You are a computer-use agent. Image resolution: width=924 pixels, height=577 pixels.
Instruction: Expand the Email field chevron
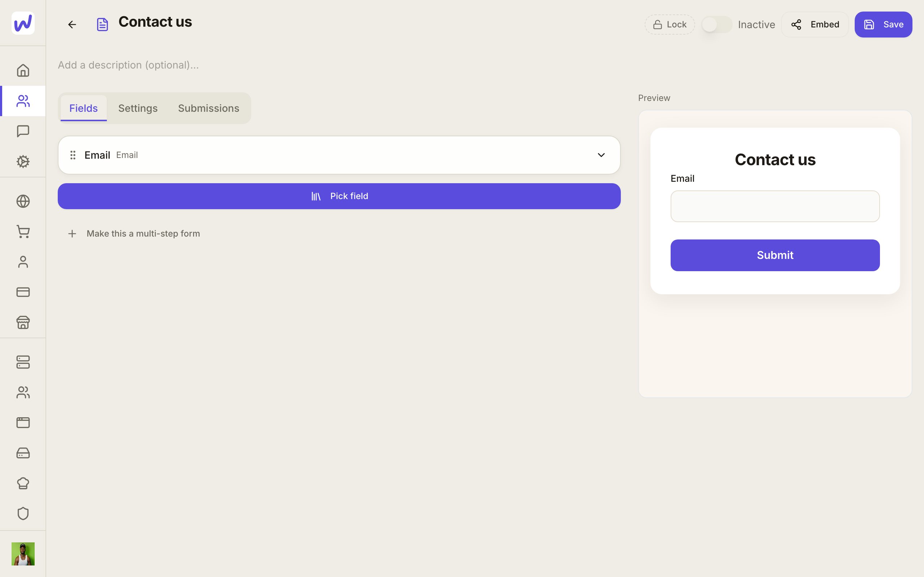point(601,155)
